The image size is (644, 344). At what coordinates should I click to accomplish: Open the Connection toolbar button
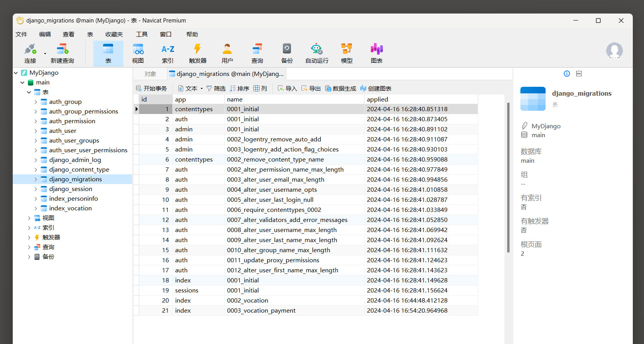(30, 53)
